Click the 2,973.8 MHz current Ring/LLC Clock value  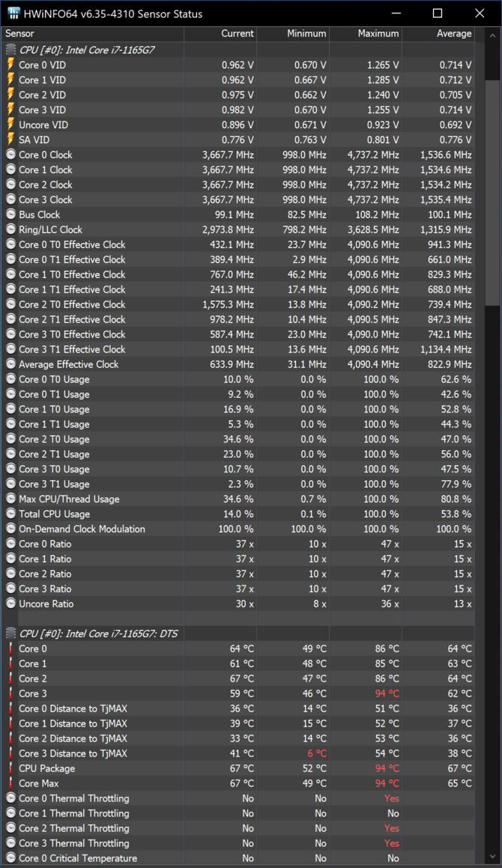tap(229, 229)
